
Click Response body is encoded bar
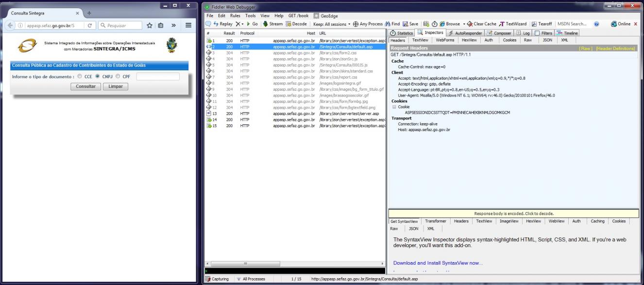[514, 213]
